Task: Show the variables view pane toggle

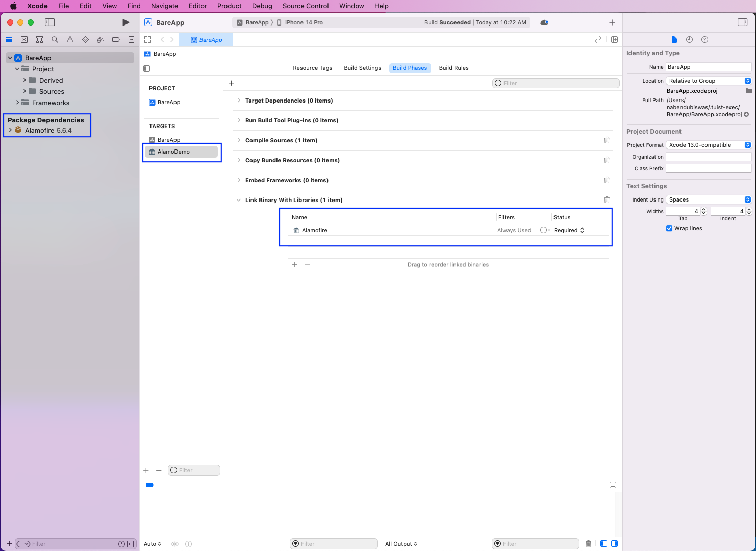Action: pyautogui.click(x=603, y=544)
